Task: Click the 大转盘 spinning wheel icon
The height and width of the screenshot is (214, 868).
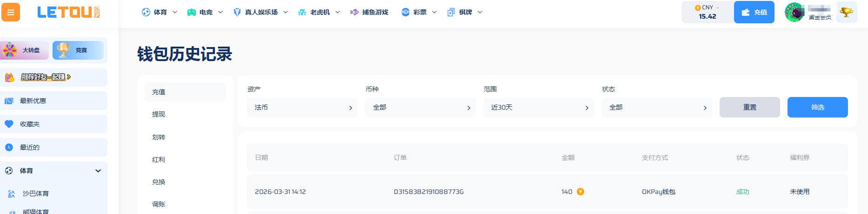Action: click(9, 50)
